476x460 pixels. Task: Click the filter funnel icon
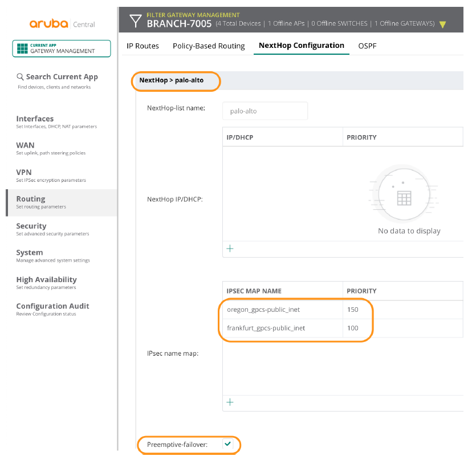coord(135,22)
